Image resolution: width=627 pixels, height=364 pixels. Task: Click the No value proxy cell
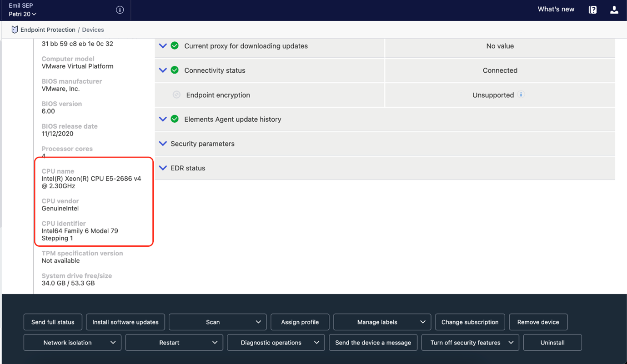(500, 46)
